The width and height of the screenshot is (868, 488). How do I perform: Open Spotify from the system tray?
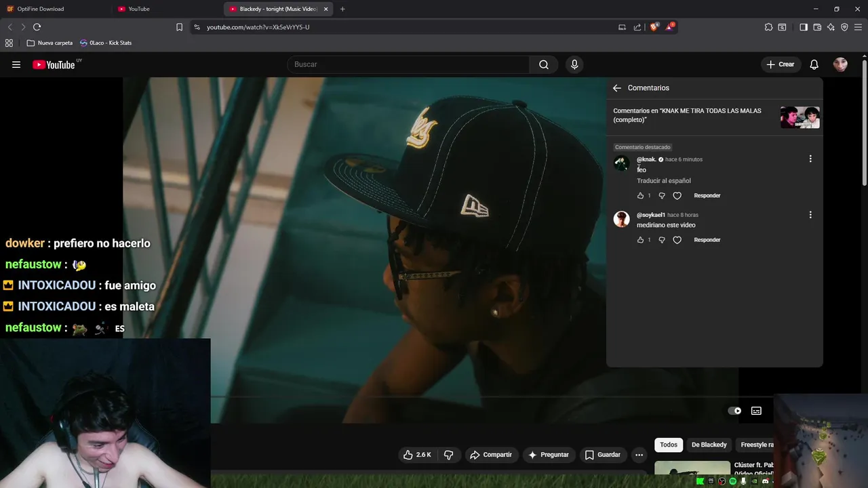pos(733,481)
